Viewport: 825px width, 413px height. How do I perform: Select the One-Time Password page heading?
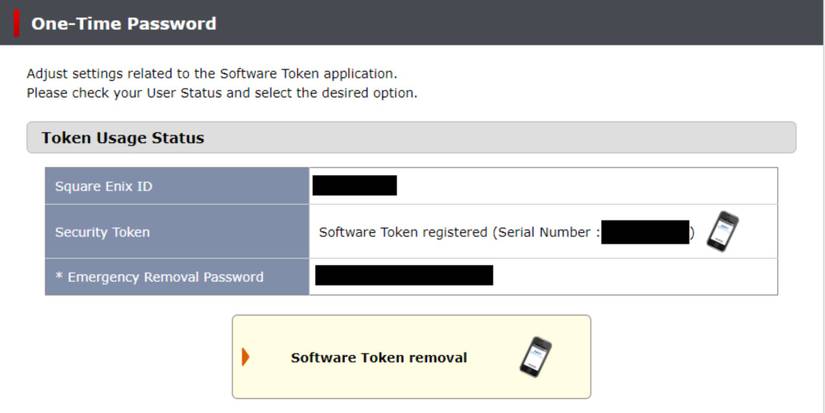click(123, 23)
